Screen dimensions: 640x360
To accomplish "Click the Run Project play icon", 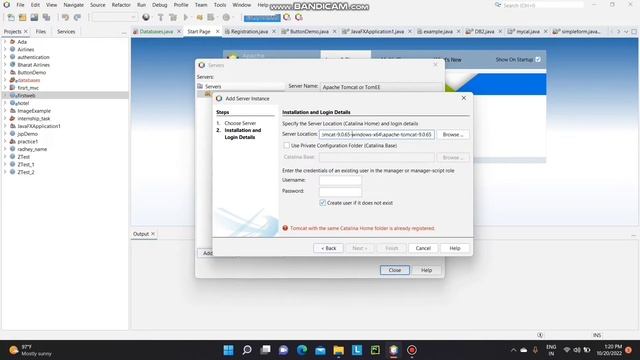I will 186,18.
